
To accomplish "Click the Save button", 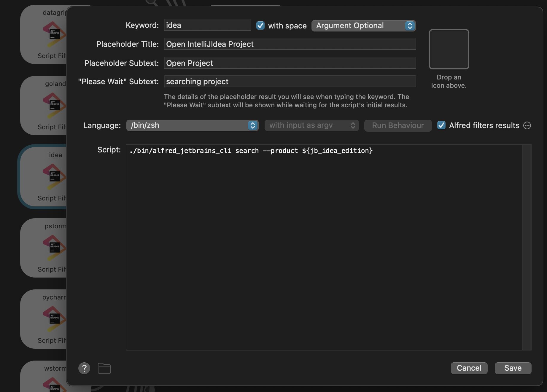I will [513, 368].
